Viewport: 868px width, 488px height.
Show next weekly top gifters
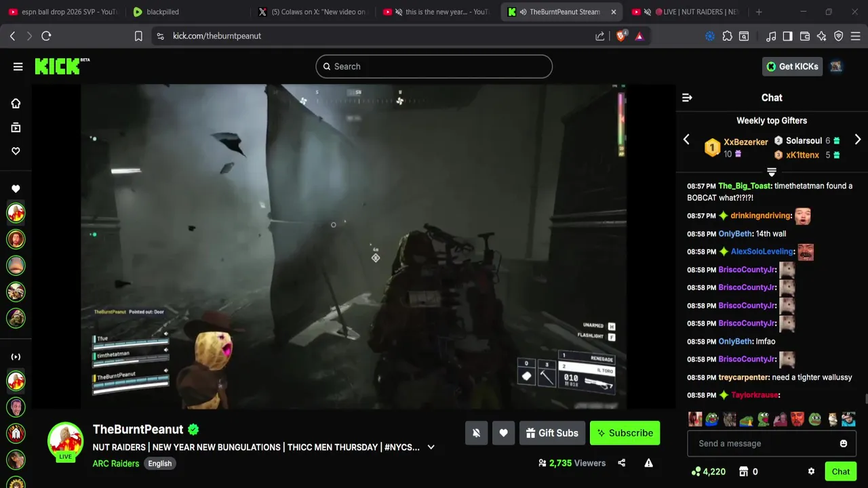coord(858,140)
